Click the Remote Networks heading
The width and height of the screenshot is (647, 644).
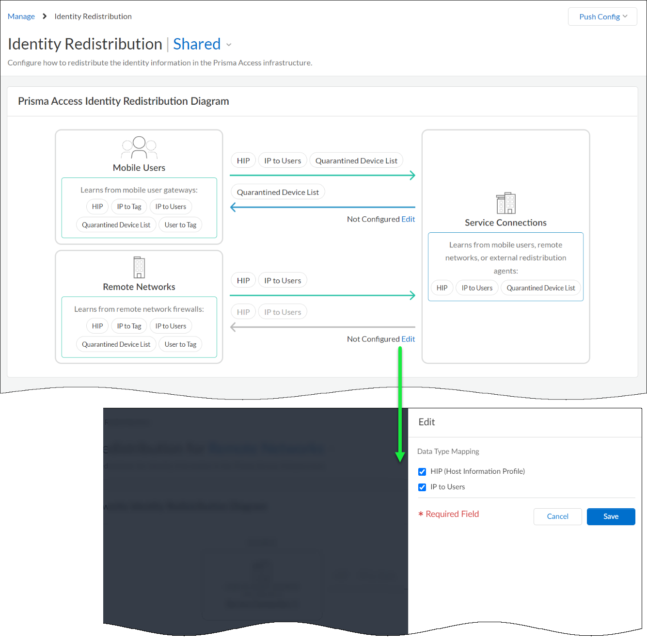point(139,287)
